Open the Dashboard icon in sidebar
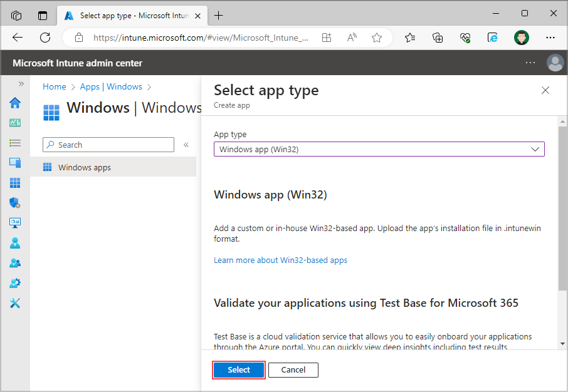 (15, 123)
